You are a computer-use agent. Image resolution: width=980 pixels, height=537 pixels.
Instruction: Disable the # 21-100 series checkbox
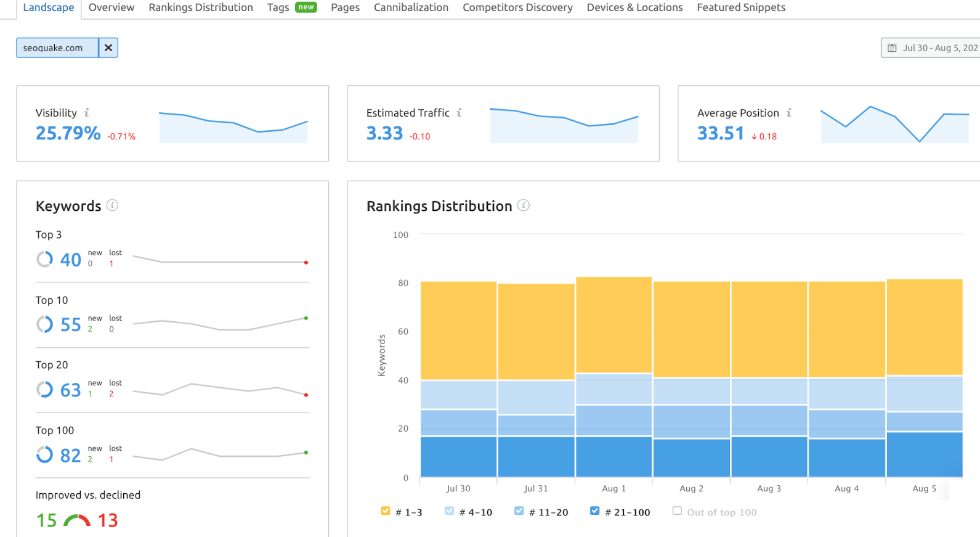pos(594,511)
